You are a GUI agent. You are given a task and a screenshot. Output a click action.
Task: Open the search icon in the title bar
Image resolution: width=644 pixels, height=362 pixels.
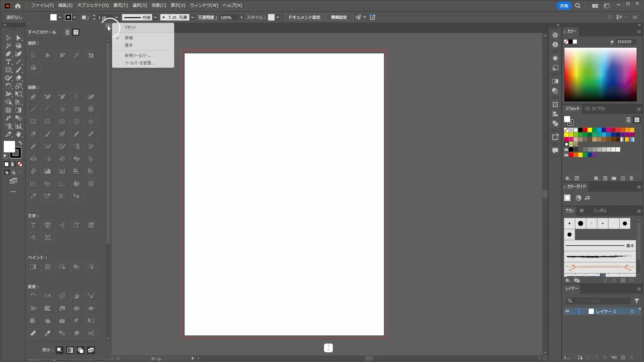578,6
